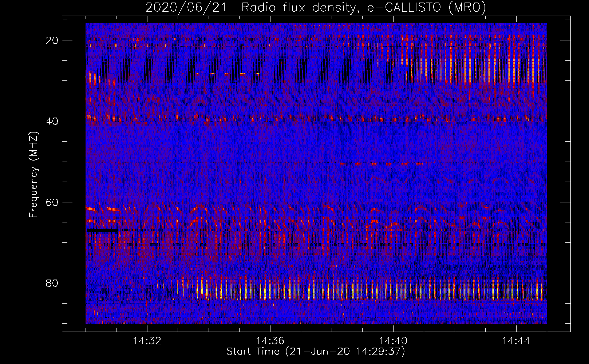Click the 60 MHz frequency tick label
589x364 pixels.
click(x=52, y=202)
